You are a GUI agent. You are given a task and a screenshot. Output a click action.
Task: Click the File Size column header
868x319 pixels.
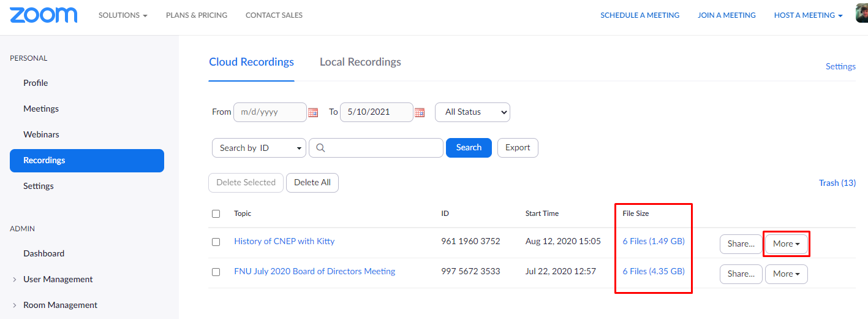[x=636, y=213]
